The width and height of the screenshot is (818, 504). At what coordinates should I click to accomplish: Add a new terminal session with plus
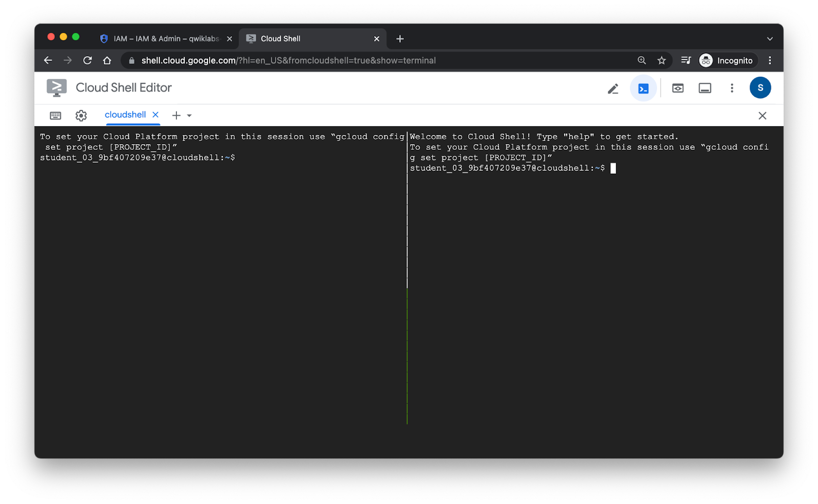(176, 116)
